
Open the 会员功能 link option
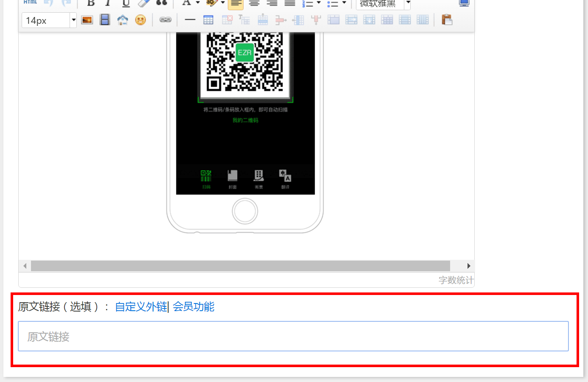[193, 306]
